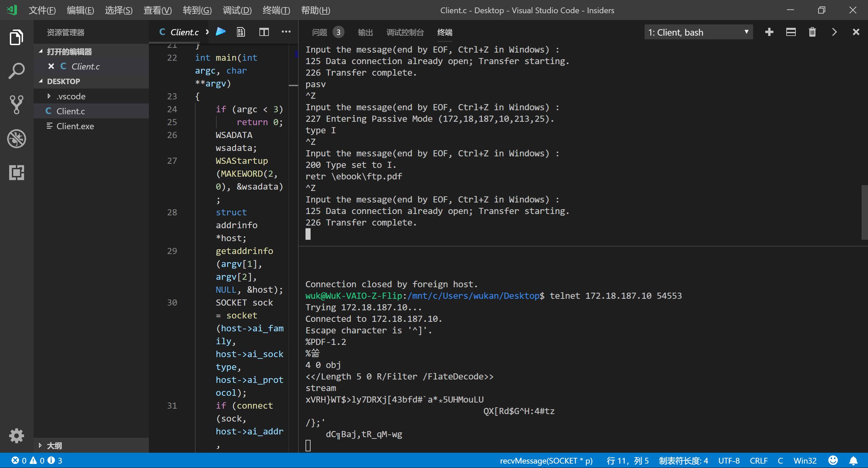Open the terminal selector dropdown
This screenshot has width=868, height=468.
pos(698,32)
